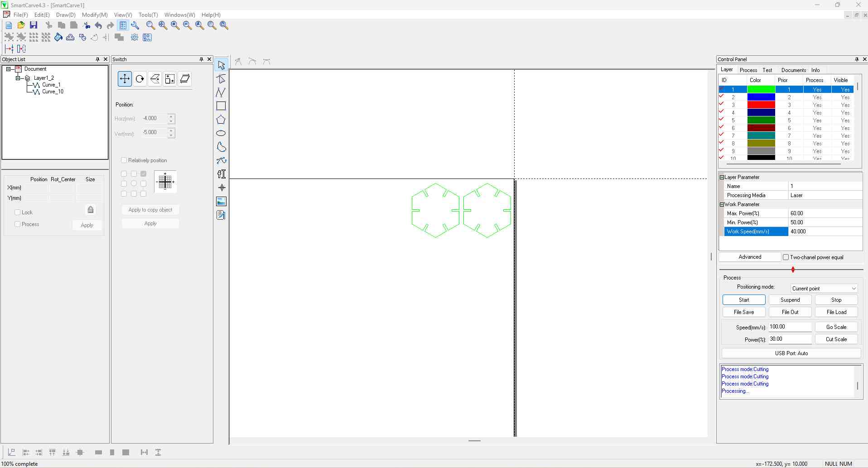
Task: Select the rectangle drawing tool
Action: [x=221, y=106]
